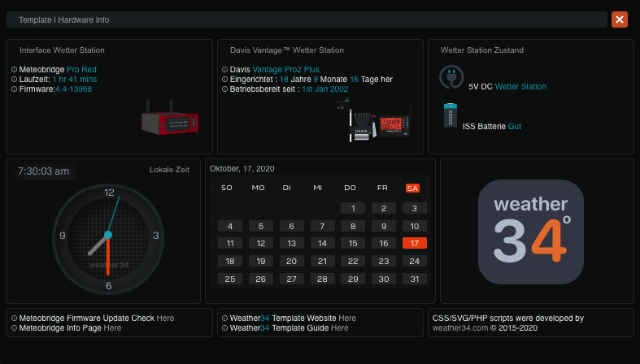The width and height of the screenshot is (640, 364).
Task: Click the Oktober, 17, 2020 date heading
Action: click(x=242, y=169)
